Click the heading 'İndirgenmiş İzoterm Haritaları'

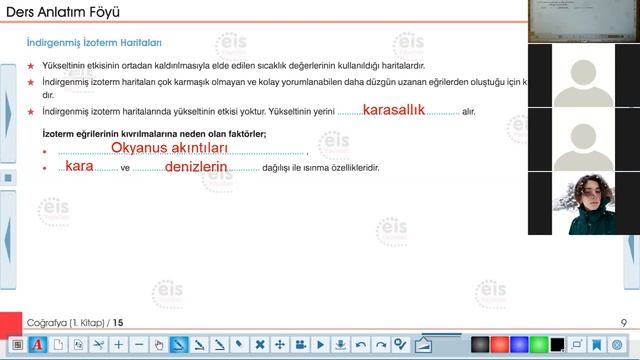94,42
